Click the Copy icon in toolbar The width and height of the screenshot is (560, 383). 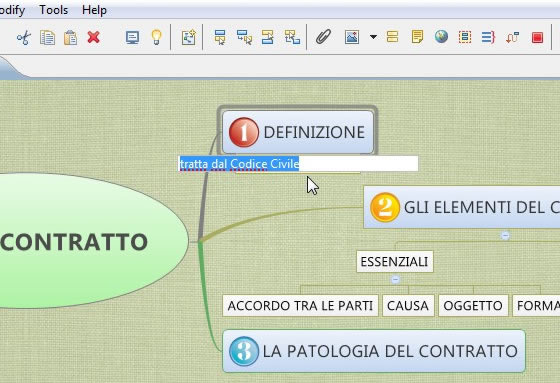(x=47, y=37)
